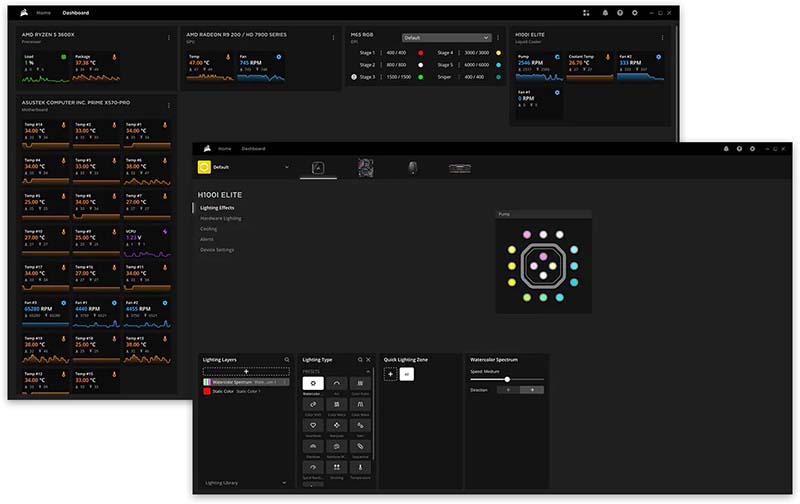Open notifications bell in back window
Viewport: 800px width, 504px height.
[605, 13]
